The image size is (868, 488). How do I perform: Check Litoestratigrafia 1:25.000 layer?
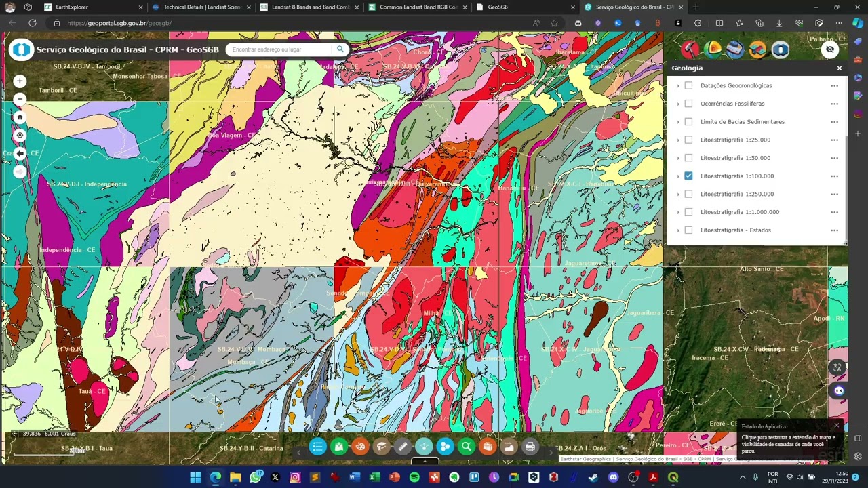(688, 140)
